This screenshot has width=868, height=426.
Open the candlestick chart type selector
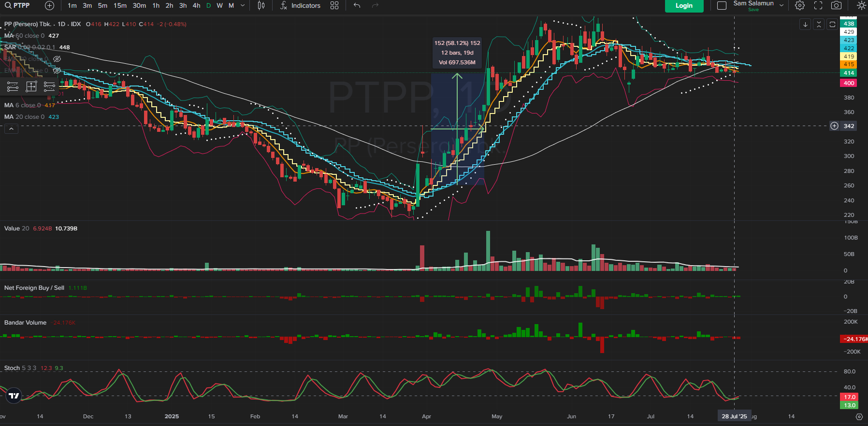coord(261,5)
